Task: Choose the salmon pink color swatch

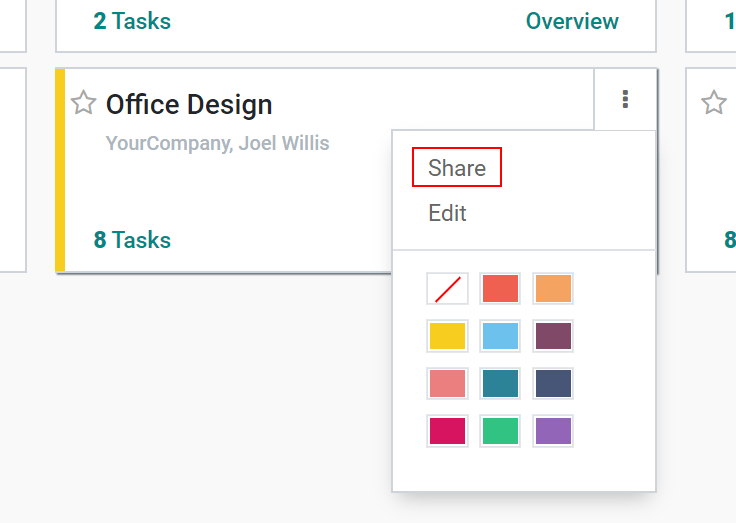Action: [x=447, y=383]
